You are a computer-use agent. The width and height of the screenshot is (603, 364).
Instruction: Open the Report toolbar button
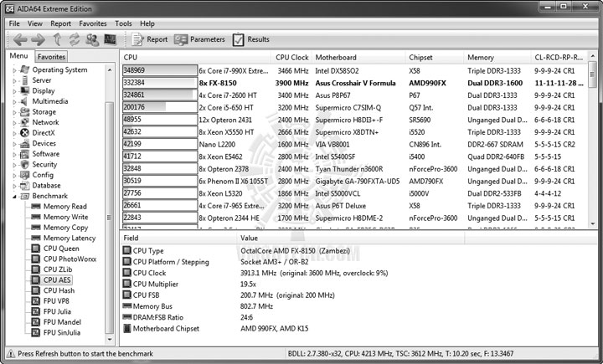(150, 39)
